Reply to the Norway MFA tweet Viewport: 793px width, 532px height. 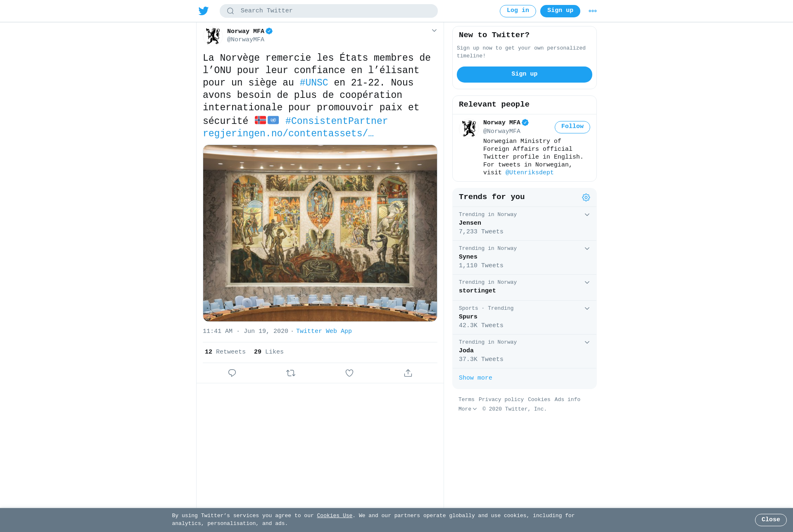(x=232, y=373)
